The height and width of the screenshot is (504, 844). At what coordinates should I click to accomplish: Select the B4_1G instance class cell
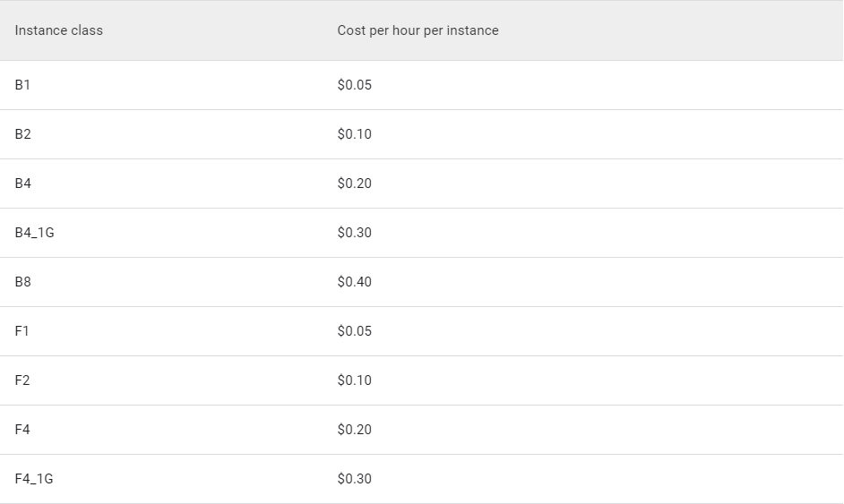[x=34, y=233]
